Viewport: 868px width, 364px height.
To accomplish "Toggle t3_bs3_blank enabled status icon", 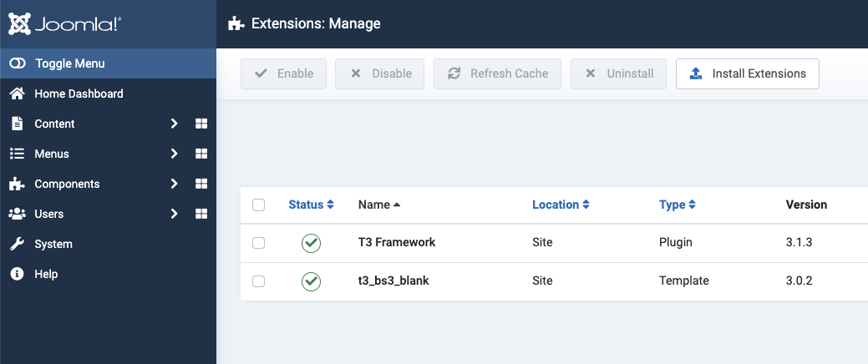I will (x=311, y=281).
